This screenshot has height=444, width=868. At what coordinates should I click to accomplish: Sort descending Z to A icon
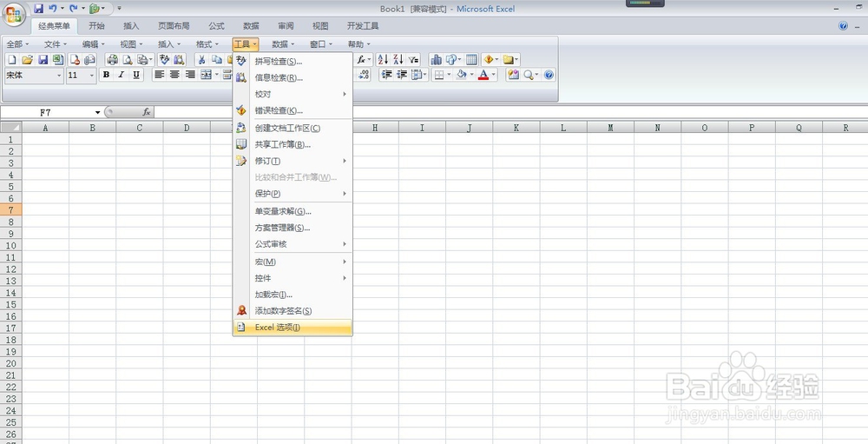tap(398, 60)
